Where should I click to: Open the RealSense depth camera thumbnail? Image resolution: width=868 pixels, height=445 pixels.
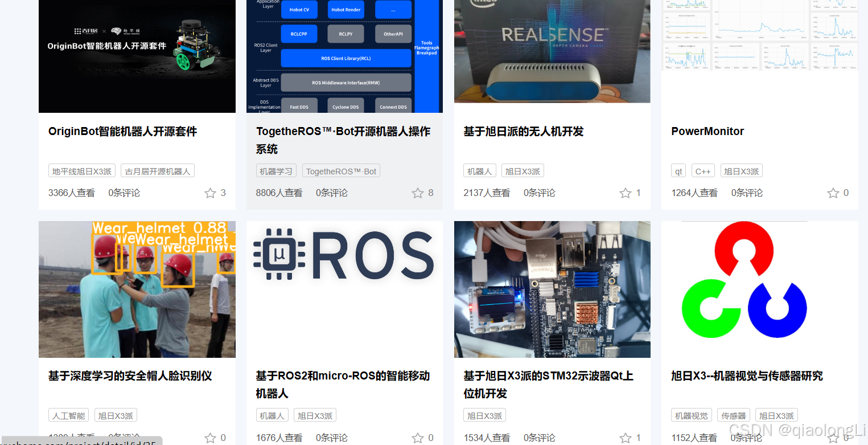pos(552,51)
